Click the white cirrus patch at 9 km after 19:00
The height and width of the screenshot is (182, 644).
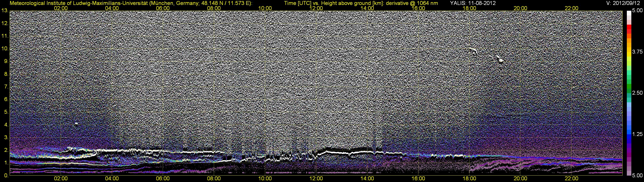point(501,60)
